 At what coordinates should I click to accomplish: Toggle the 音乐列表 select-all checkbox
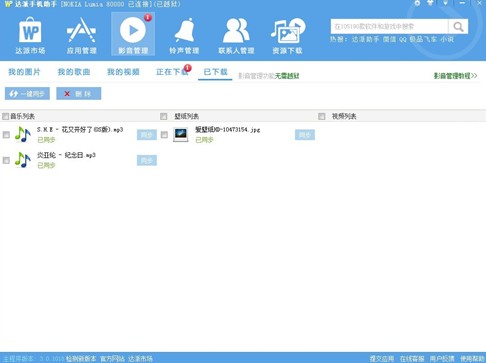[5, 116]
